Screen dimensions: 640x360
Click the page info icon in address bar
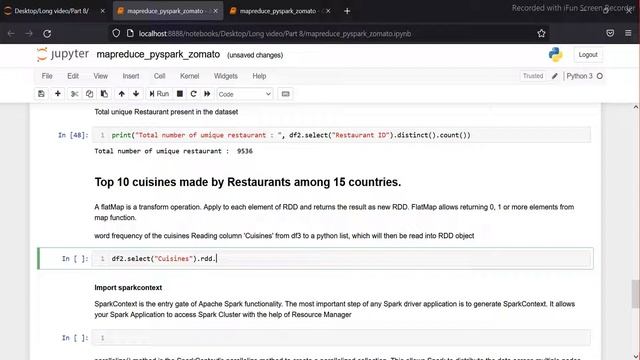coord(130,33)
